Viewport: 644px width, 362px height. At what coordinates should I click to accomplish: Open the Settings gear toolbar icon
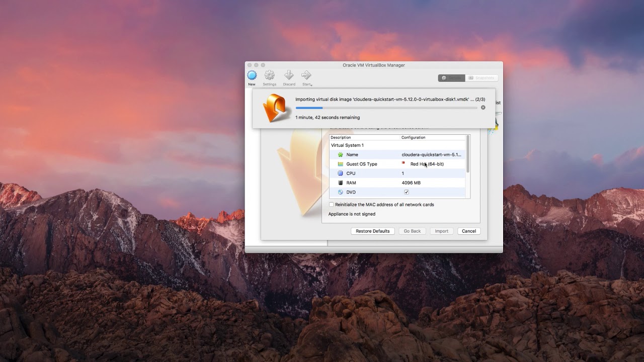pyautogui.click(x=270, y=75)
